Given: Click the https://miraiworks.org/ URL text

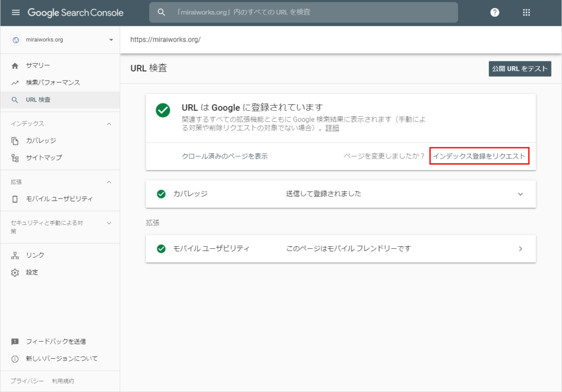Looking at the screenshot, I should pos(165,39).
